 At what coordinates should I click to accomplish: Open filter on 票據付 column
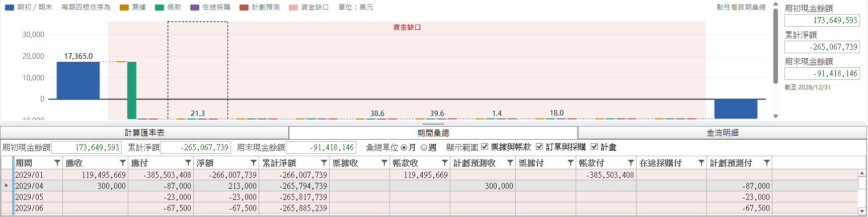570,163
